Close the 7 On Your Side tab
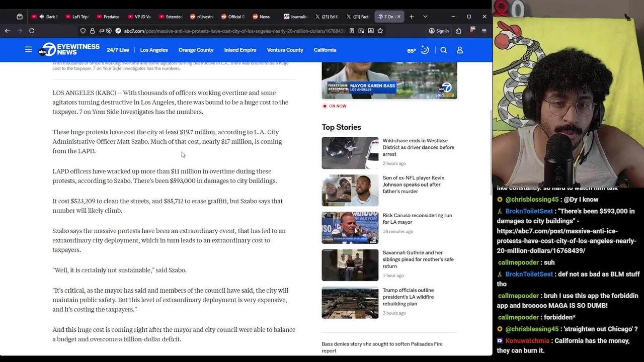The width and height of the screenshot is (644, 362). (399, 17)
